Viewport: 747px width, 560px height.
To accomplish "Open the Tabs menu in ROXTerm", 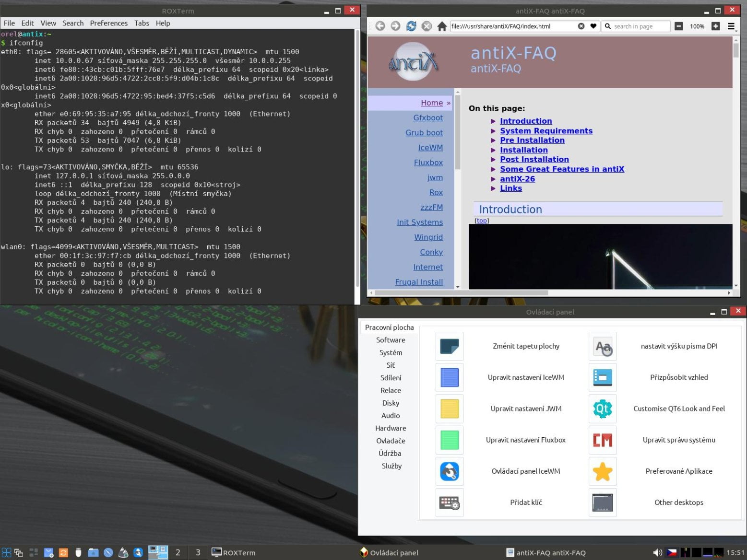I will [x=142, y=23].
